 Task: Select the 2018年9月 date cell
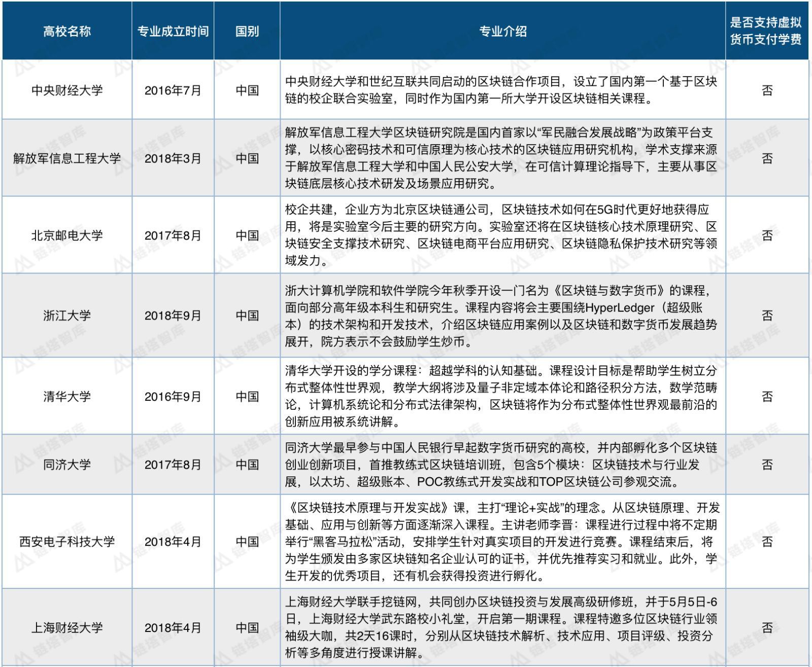pyautogui.click(x=173, y=315)
